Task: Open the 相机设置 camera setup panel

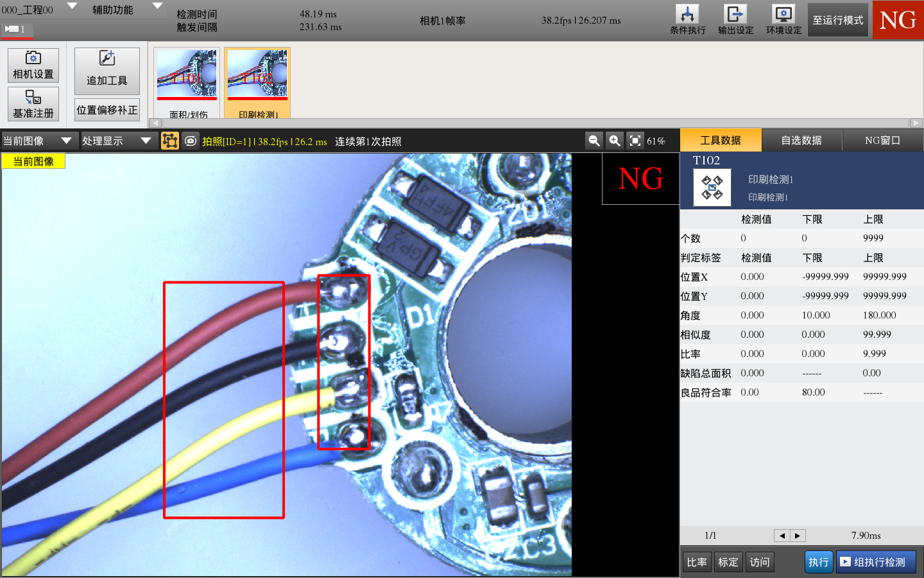Action: pos(33,65)
